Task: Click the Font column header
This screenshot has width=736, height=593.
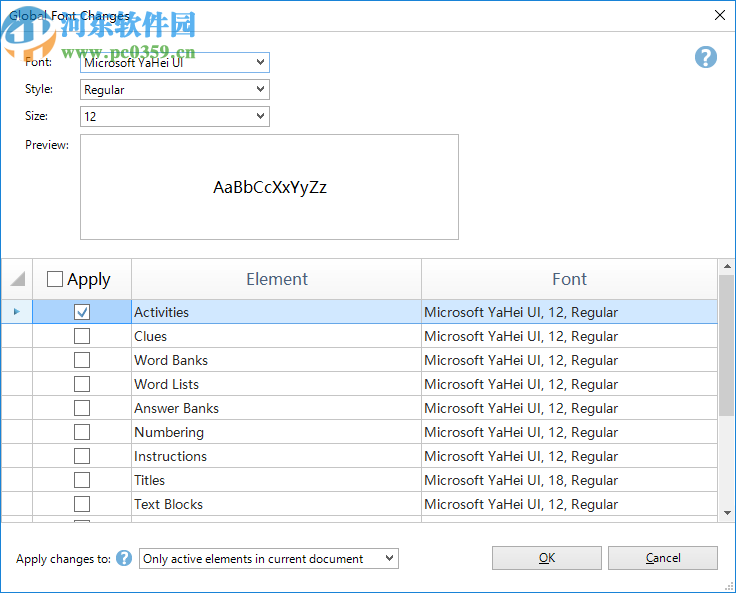Action: click(569, 279)
